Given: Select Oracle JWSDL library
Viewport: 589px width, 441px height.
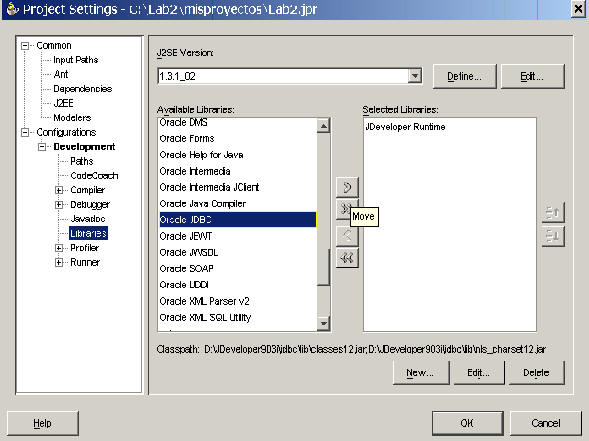Looking at the screenshot, I should tap(237, 252).
